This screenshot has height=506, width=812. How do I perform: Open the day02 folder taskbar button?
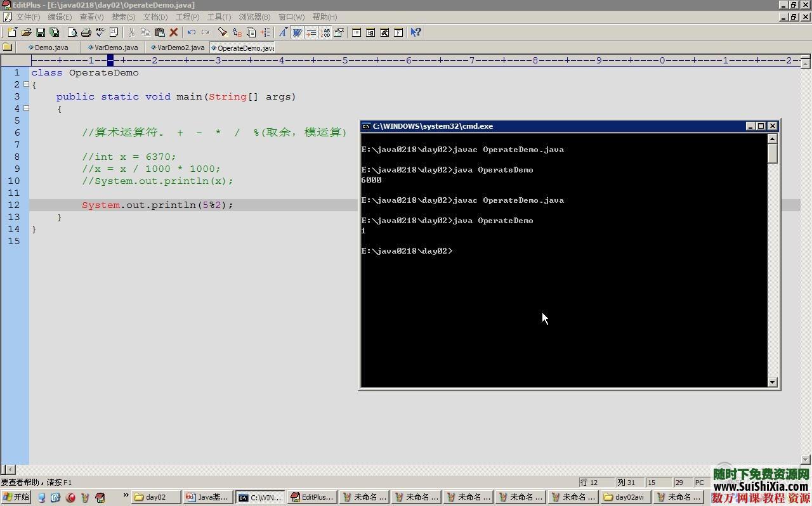point(155,497)
